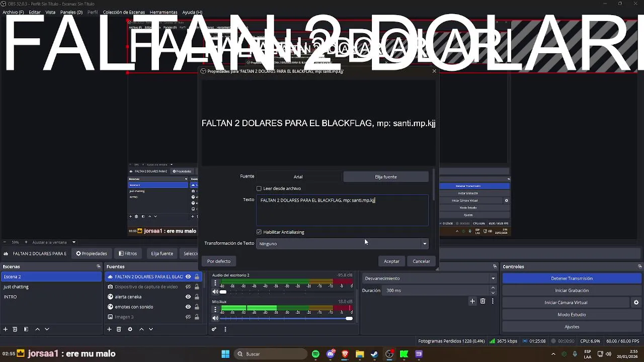Viewport: 644px width, 362px height.
Task: Open Filtros in source toolbar
Action: point(128,253)
